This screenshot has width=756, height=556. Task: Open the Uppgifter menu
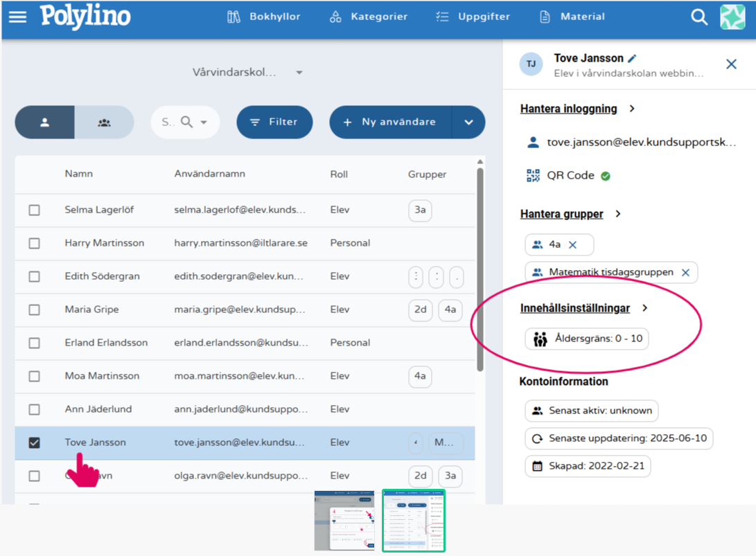[x=473, y=17]
